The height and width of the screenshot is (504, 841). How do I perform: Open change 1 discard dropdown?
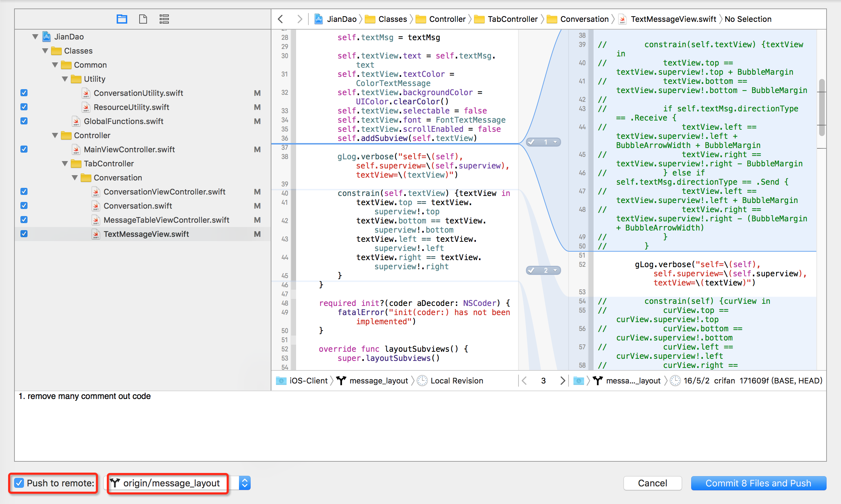[x=555, y=142]
